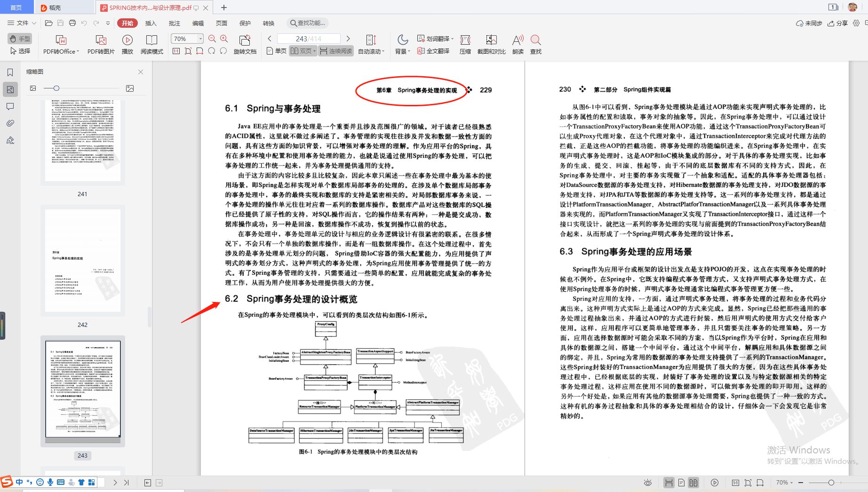Switch to the 页面 ribbon tab

tap(221, 23)
